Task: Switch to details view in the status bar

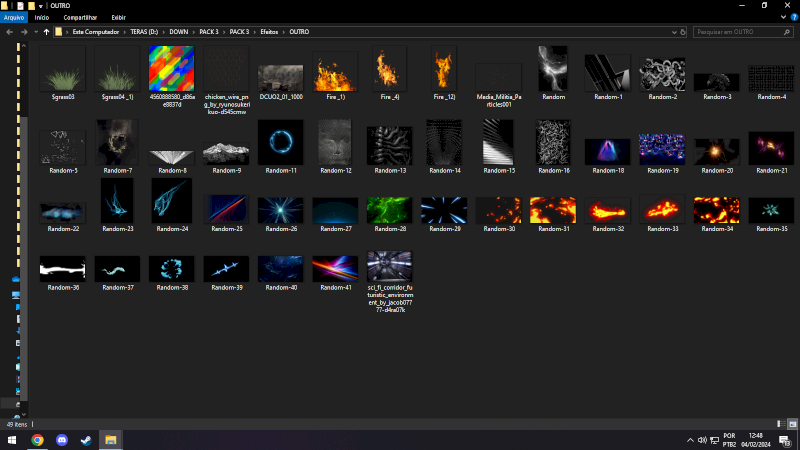Action: [779, 424]
